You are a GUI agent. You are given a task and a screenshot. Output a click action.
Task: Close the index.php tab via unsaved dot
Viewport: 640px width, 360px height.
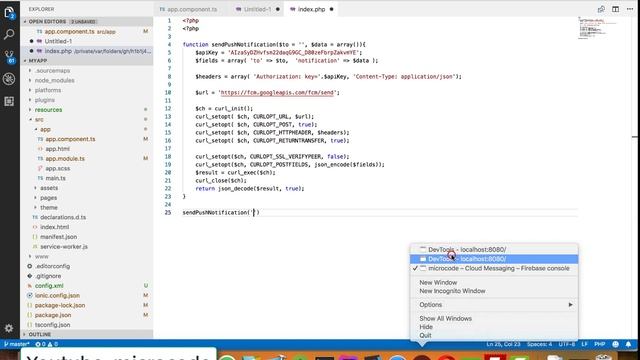pyautogui.click(x=331, y=9)
